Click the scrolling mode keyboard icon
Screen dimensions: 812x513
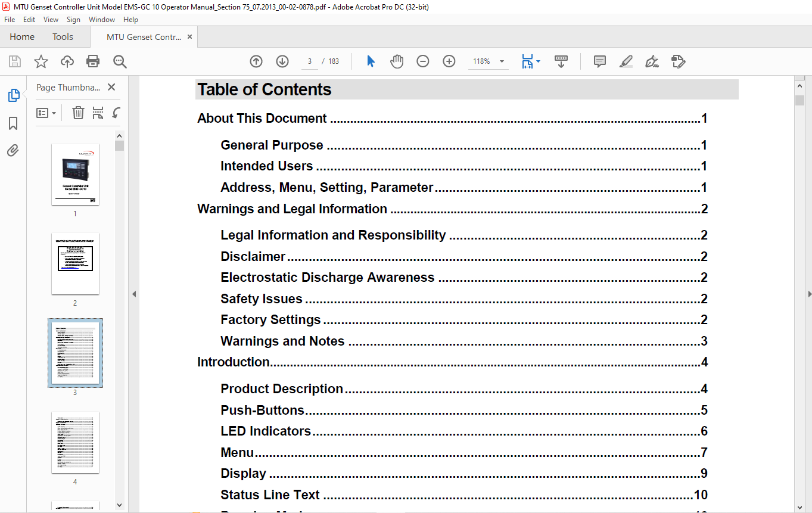[x=561, y=61]
